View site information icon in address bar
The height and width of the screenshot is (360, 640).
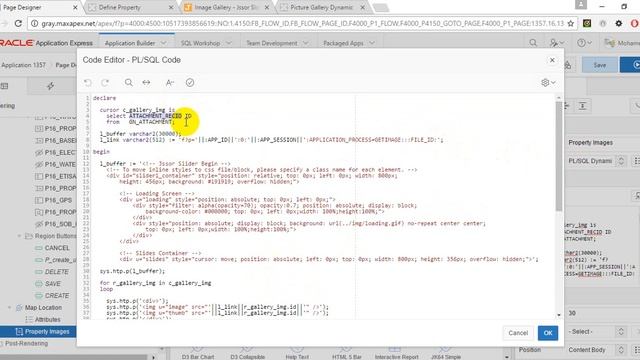pos(35,24)
